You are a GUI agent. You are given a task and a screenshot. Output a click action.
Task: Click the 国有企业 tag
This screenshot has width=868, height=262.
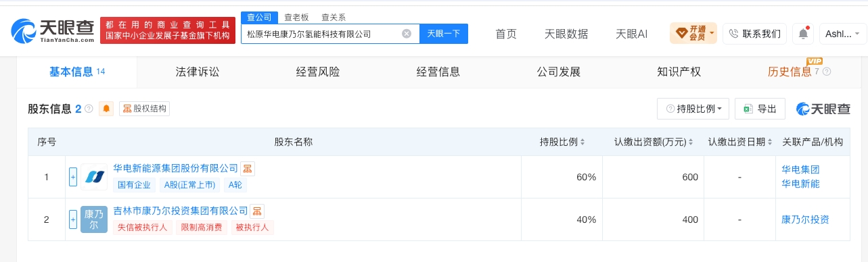coord(135,184)
